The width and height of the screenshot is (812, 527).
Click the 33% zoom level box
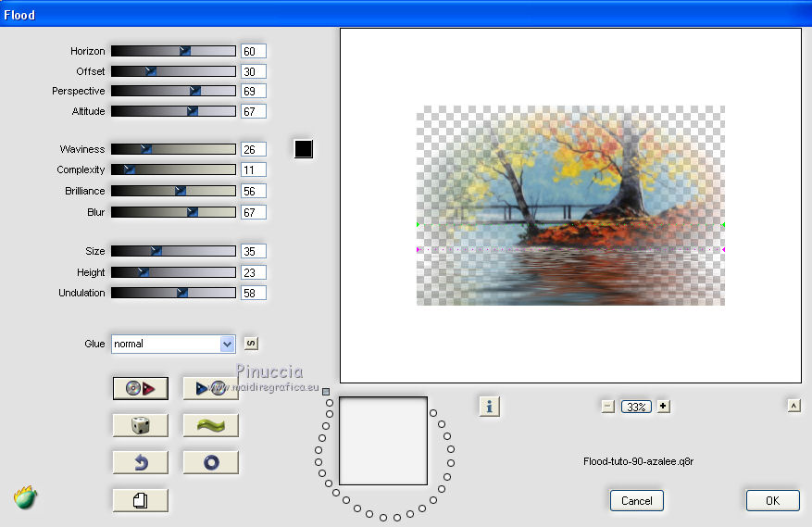pos(636,407)
